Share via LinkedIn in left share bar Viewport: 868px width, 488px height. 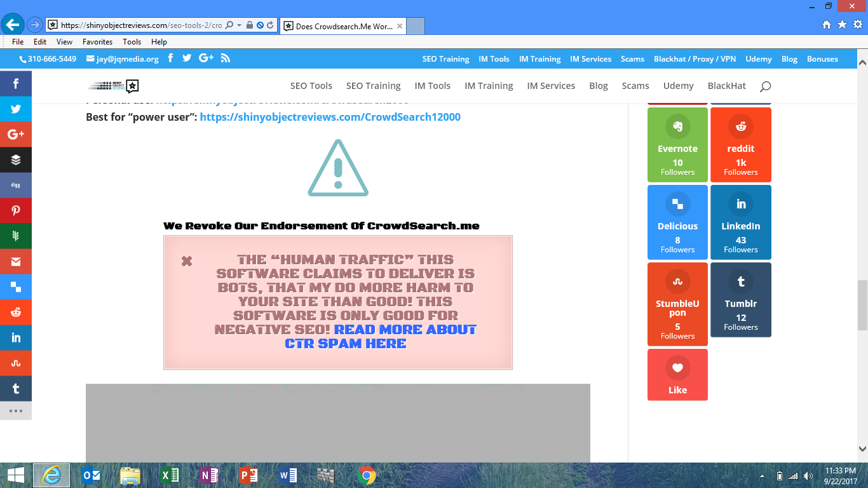click(16, 338)
